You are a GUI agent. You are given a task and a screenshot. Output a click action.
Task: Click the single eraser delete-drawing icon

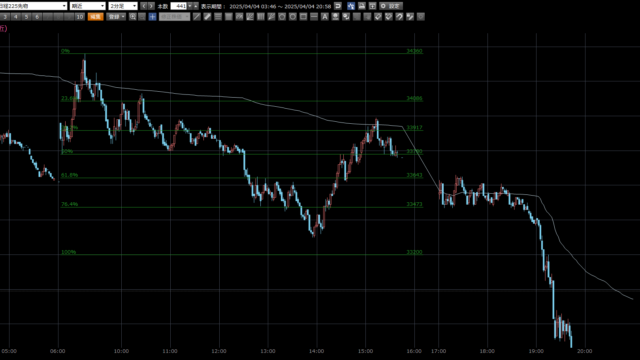coord(378,17)
